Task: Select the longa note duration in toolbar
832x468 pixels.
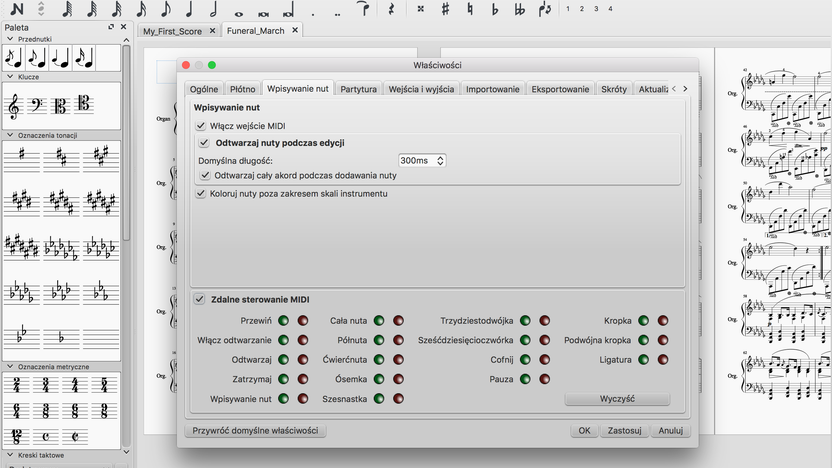Action: [x=289, y=11]
